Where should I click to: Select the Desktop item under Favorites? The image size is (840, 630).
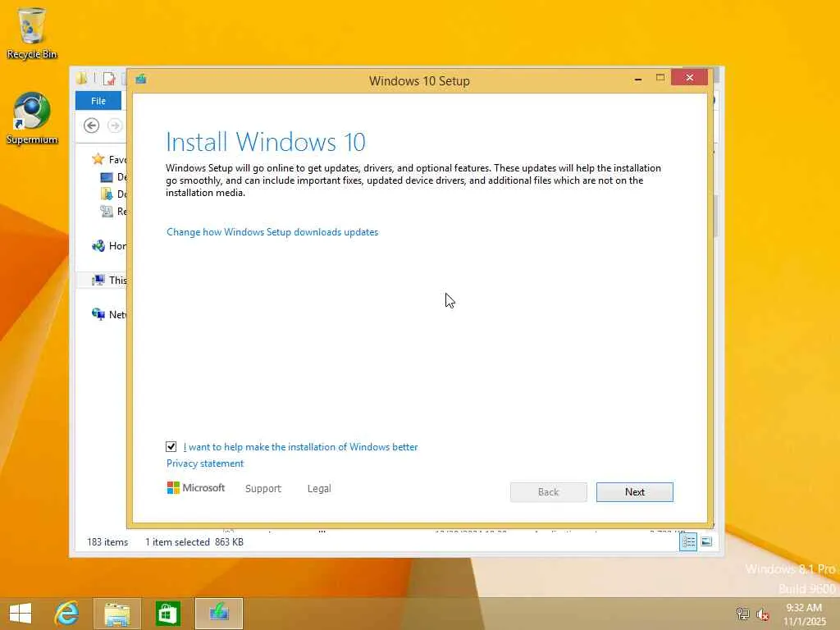coord(113,177)
